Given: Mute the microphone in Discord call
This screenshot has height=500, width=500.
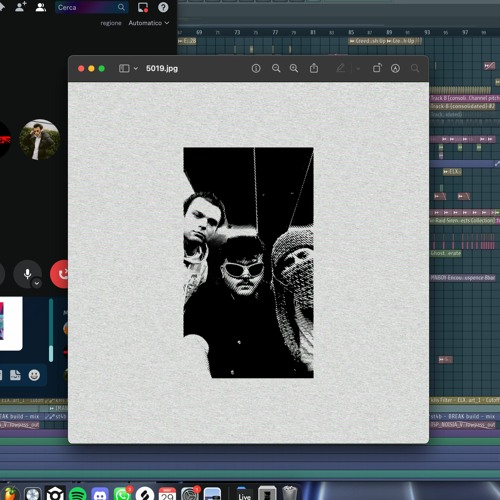Looking at the screenshot, I should click(x=27, y=274).
